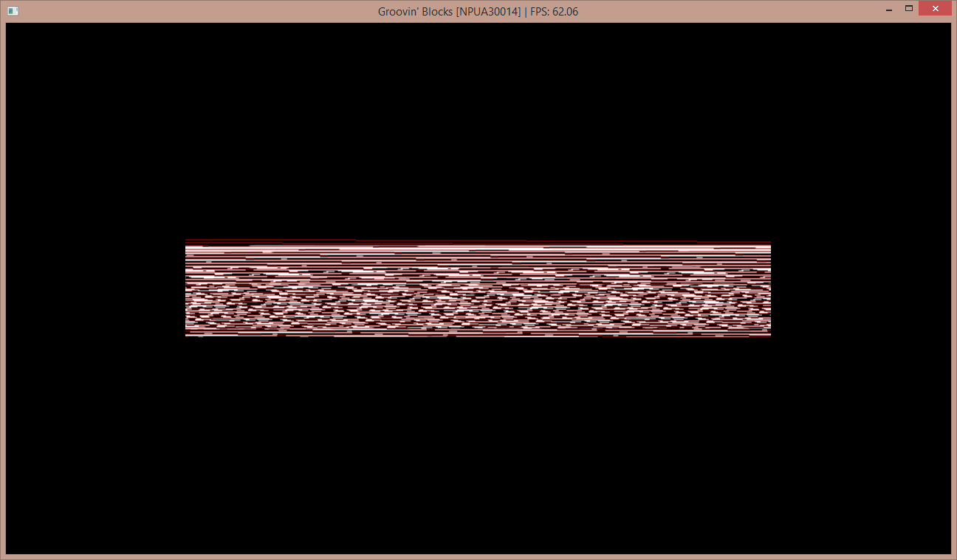Click the NPUA30014 game ID in title
Viewport: 957px width, 560px height.
pyautogui.click(x=489, y=12)
